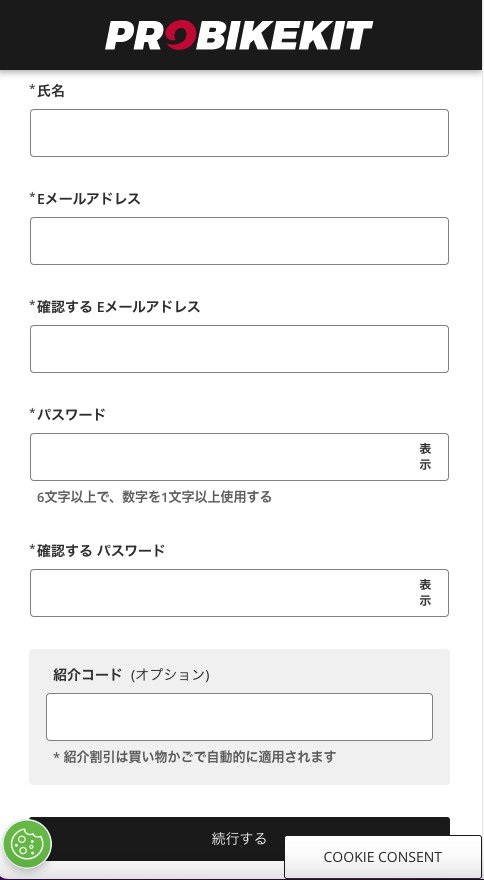Click the 紹介コード (オプション) label
Viewport: 484px width, 880px height.
coord(131,674)
